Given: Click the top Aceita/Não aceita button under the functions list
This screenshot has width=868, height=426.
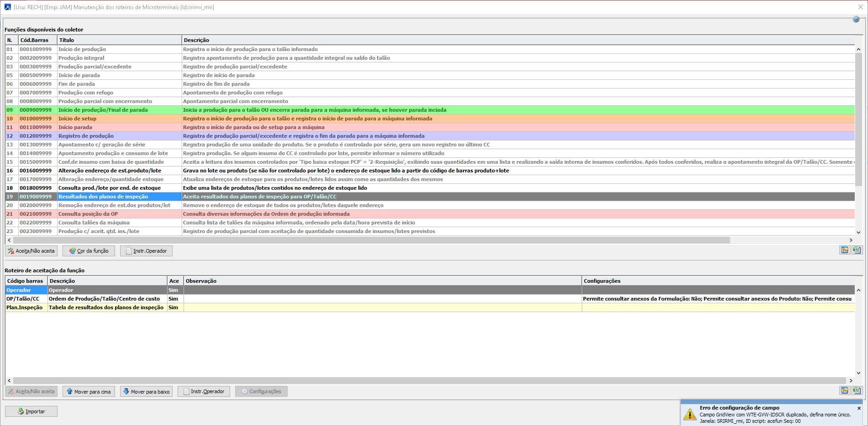Looking at the screenshot, I should point(31,251).
